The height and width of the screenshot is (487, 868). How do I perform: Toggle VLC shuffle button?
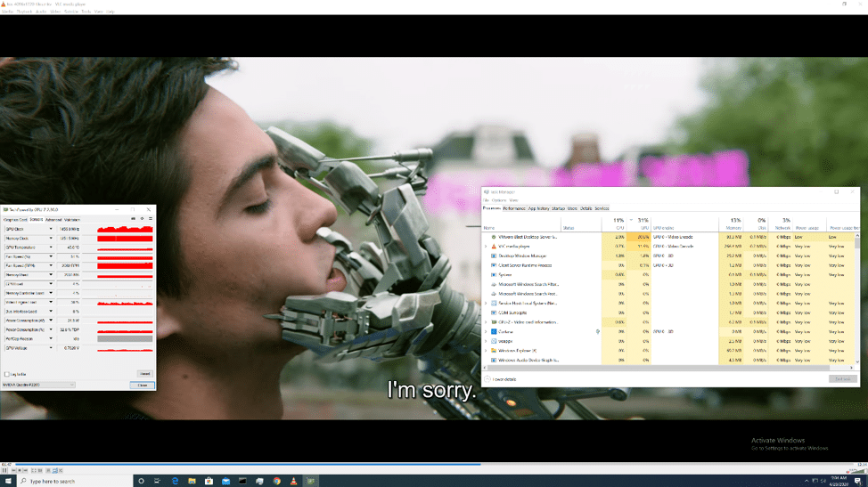coord(61,470)
